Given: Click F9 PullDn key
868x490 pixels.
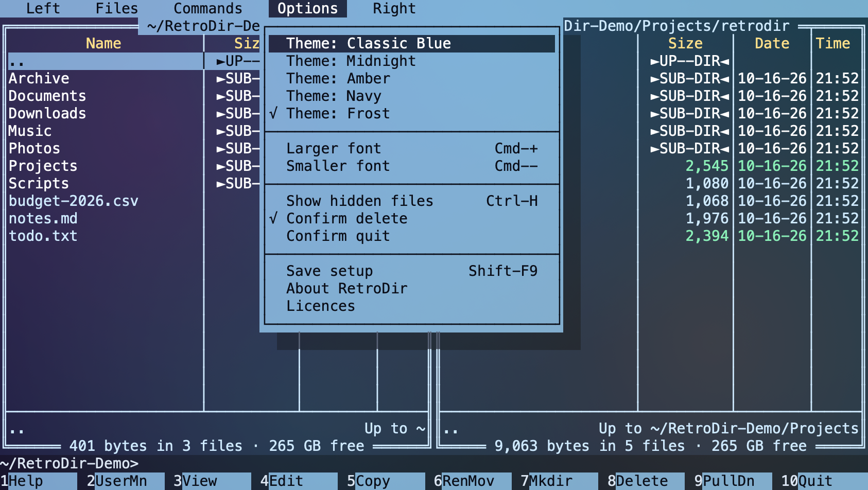Looking at the screenshot, I should [x=733, y=481].
